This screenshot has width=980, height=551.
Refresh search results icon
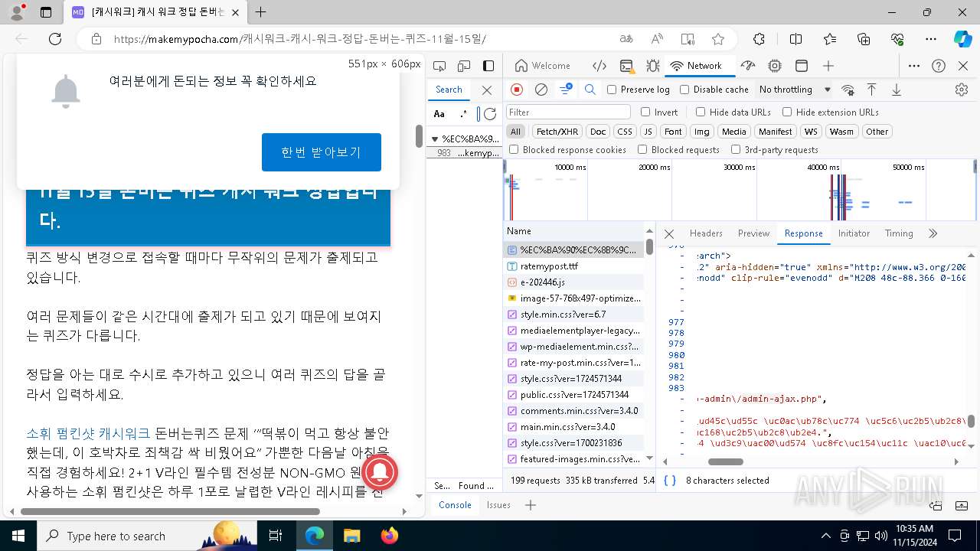click(490, 114)
